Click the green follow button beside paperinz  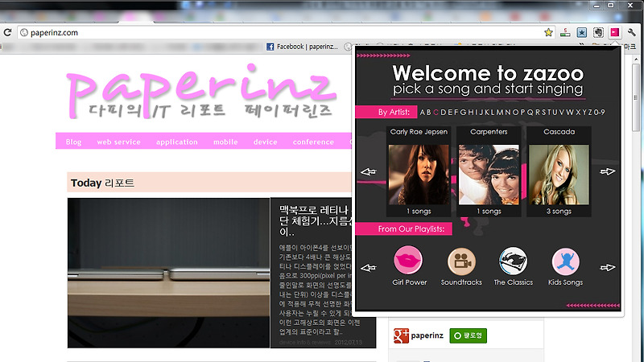click(x=469, y=335)
